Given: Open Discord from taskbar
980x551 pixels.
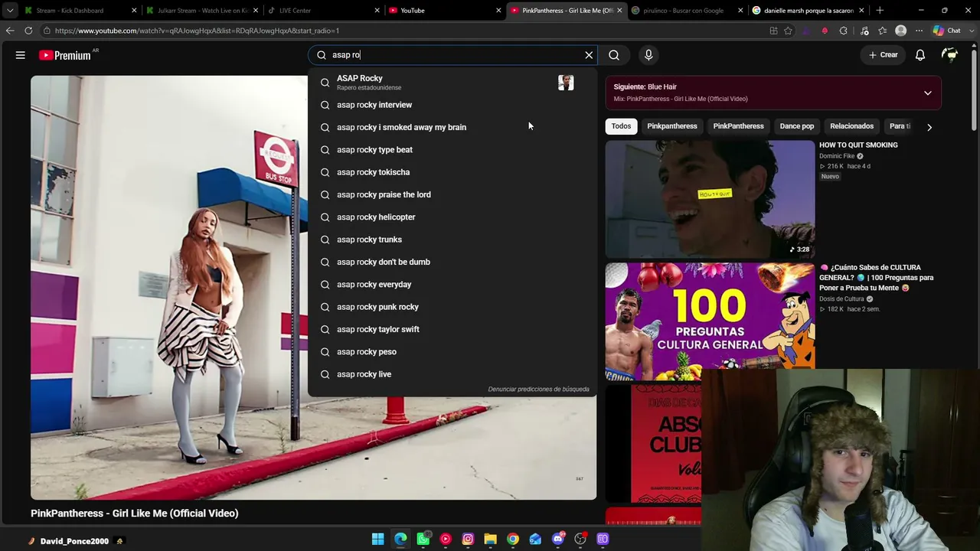Looking at the screenshot, I should point(557,539).
